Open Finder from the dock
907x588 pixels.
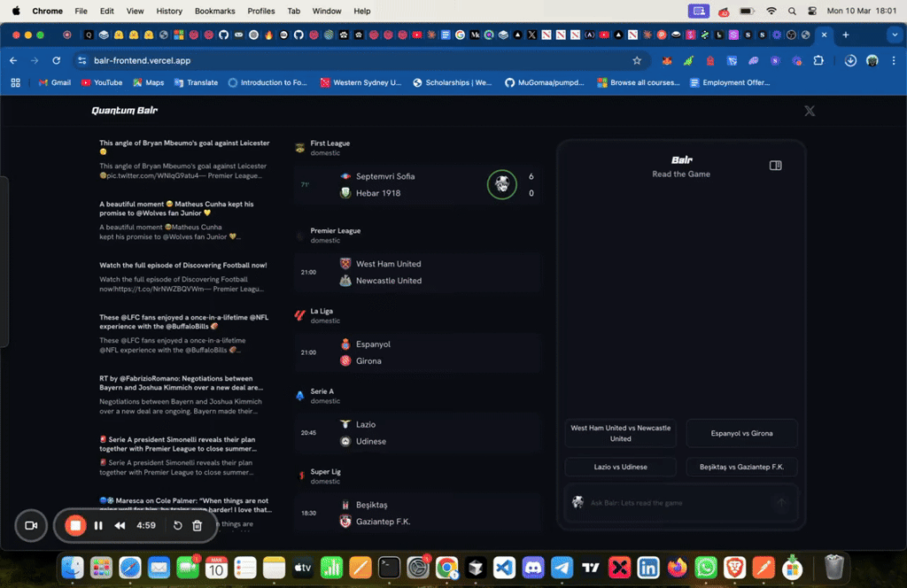coord(73,568)
